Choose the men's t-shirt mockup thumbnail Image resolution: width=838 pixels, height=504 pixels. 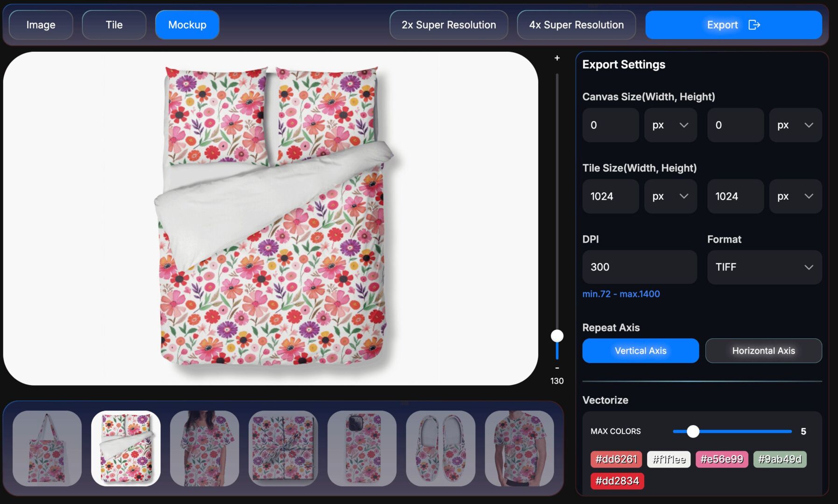click(520, 448)
